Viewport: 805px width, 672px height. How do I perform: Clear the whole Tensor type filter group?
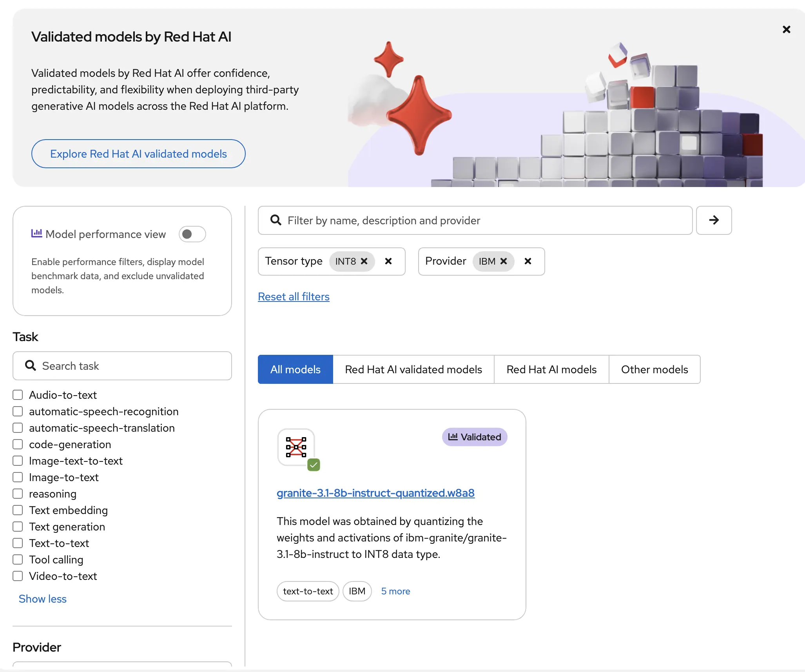(x=388, y=261)
